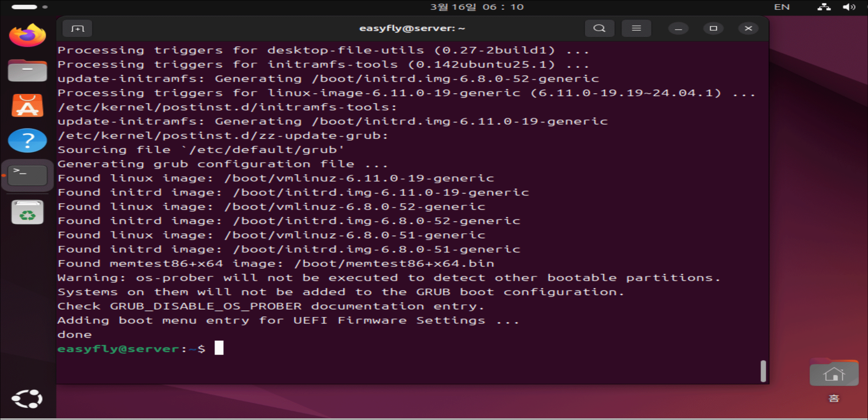
Task: Click at the terminal command prompt
Action: coord(219,348)
